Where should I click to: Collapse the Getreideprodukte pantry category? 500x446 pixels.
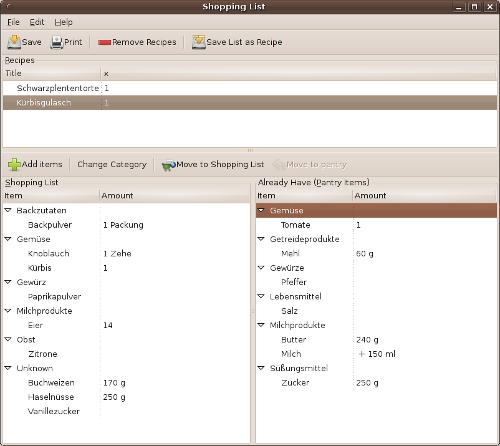[261, 239]
